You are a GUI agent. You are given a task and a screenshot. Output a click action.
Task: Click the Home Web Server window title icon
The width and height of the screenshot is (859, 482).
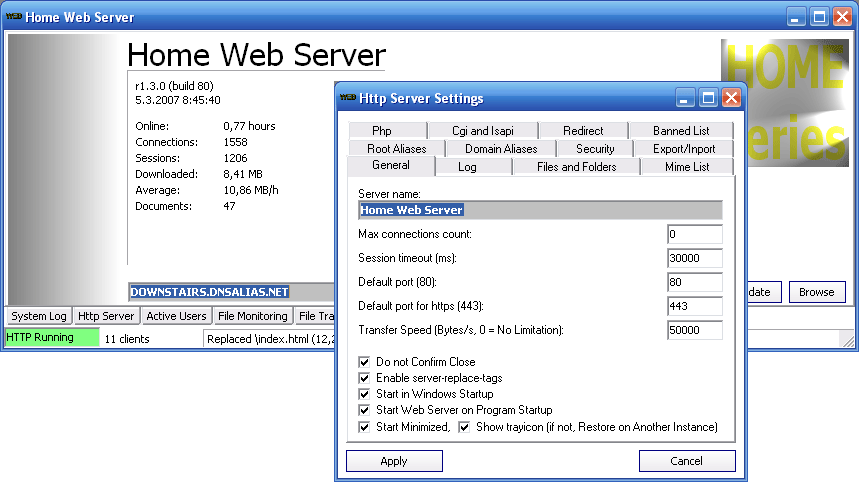(14, 17)
